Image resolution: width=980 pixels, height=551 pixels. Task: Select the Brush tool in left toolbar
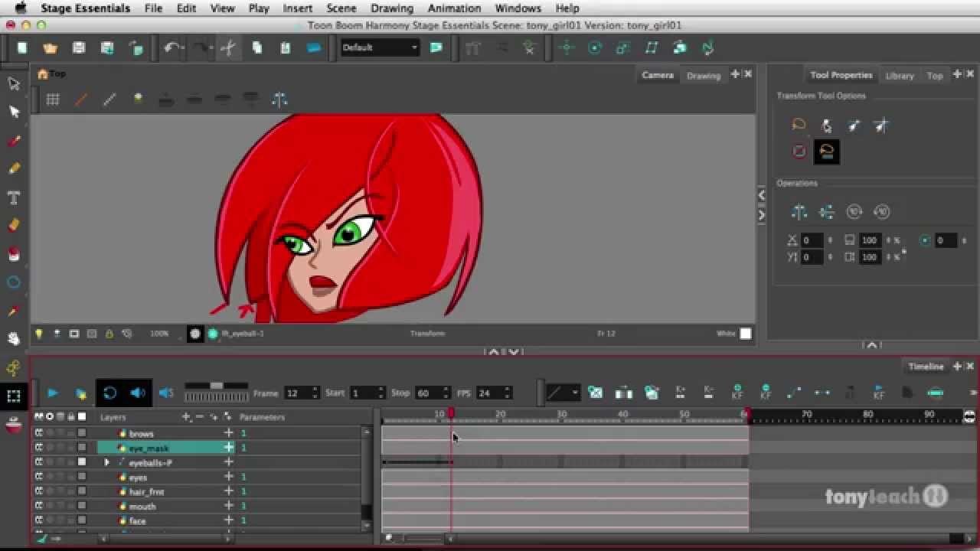click(x=14, y=141)
